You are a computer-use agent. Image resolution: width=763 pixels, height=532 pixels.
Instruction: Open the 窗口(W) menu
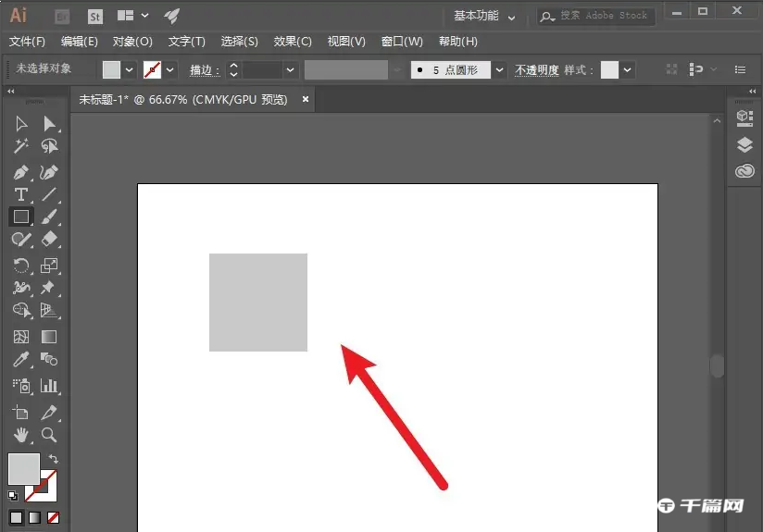pos(402,42)
